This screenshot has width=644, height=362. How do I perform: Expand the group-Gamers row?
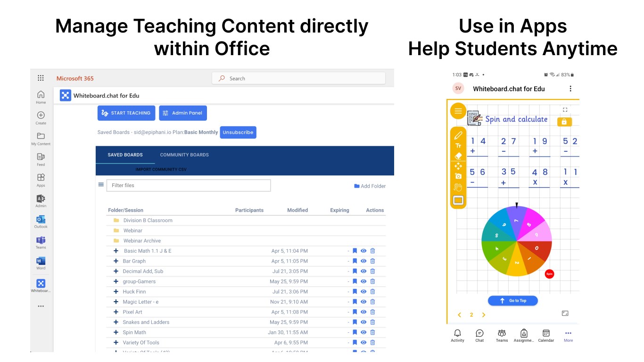116,281
